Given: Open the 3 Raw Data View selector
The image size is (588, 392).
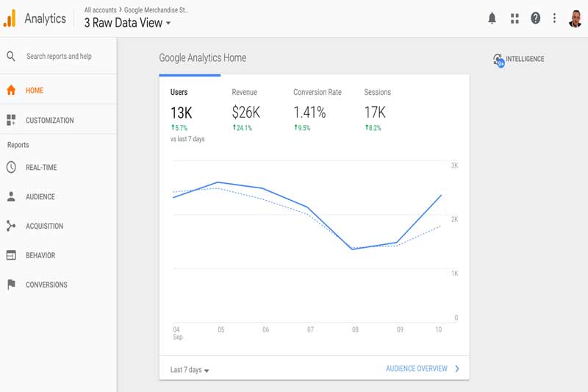Looking at the screenshot, I should 127,23.
